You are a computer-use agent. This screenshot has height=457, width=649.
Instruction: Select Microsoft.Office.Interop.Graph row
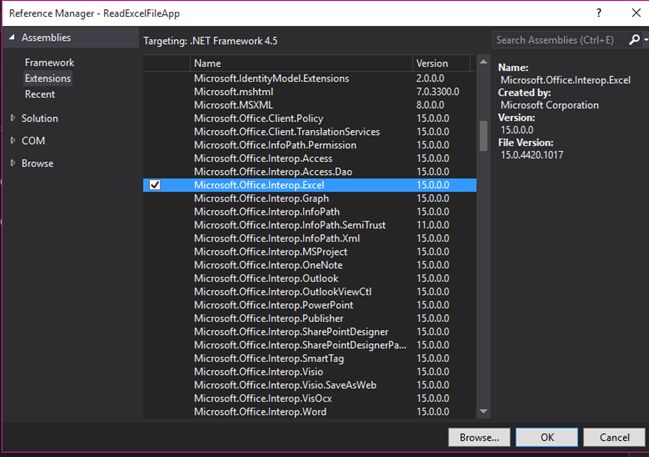(310, 198)
